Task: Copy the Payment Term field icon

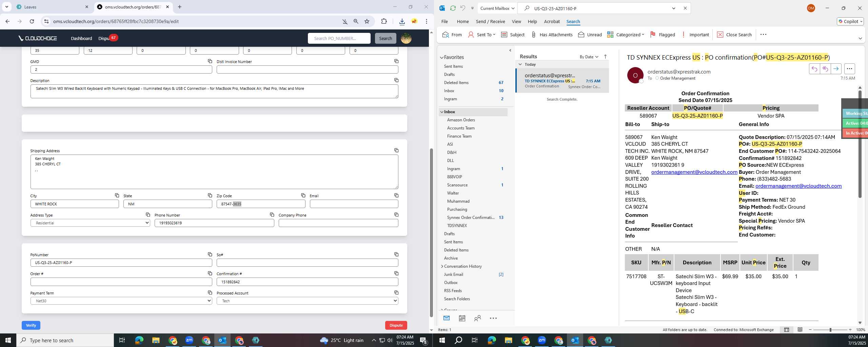Action: (x=210, y=292)
